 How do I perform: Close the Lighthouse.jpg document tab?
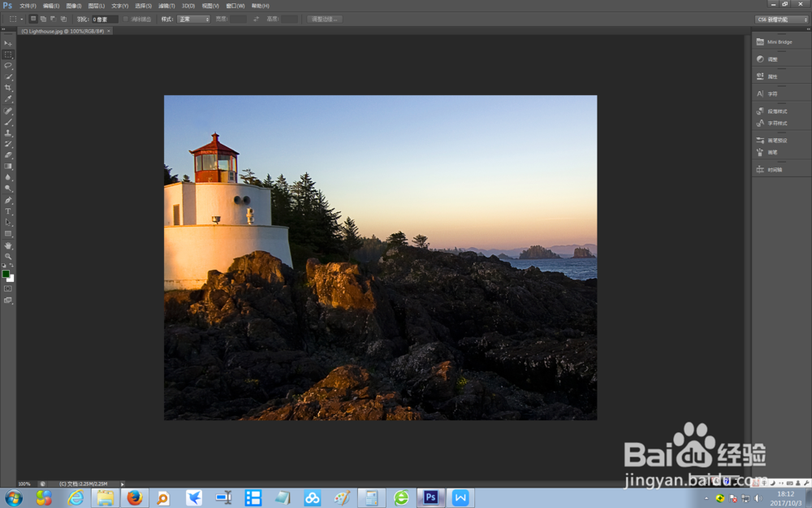[109, 31]
